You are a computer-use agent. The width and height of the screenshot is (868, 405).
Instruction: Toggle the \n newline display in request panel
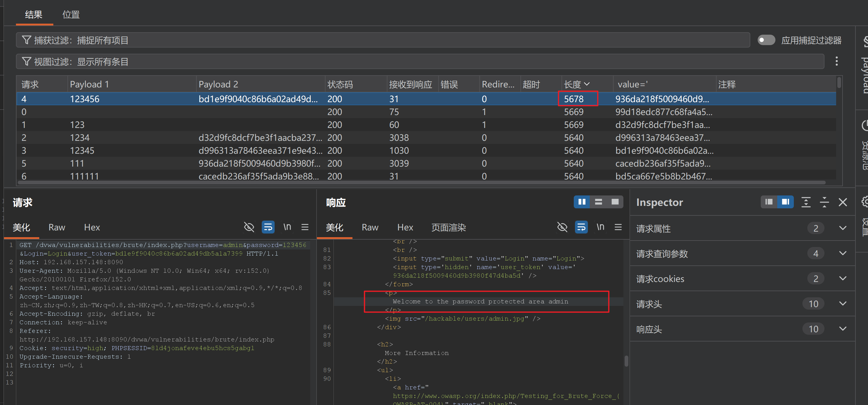(287, 227)
